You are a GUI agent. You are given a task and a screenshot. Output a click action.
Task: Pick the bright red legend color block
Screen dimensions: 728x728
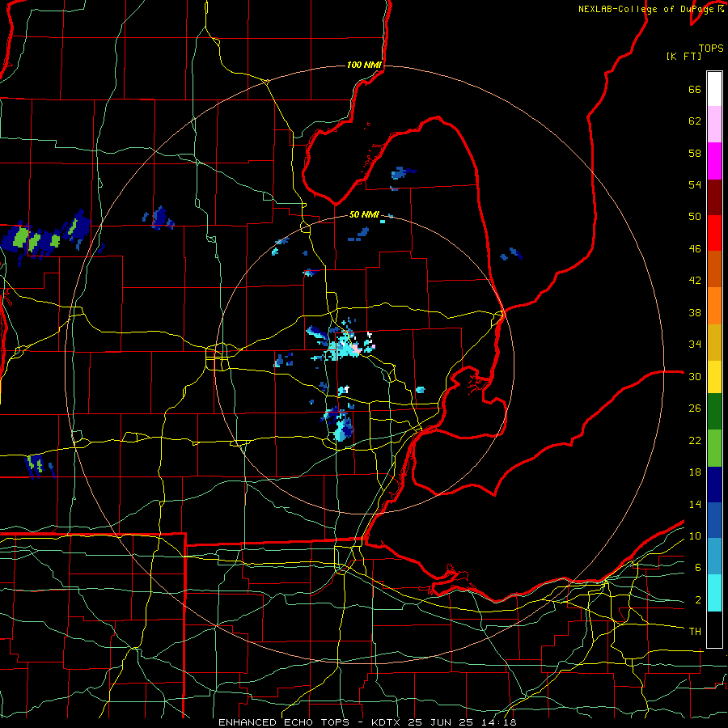(714, 233)
